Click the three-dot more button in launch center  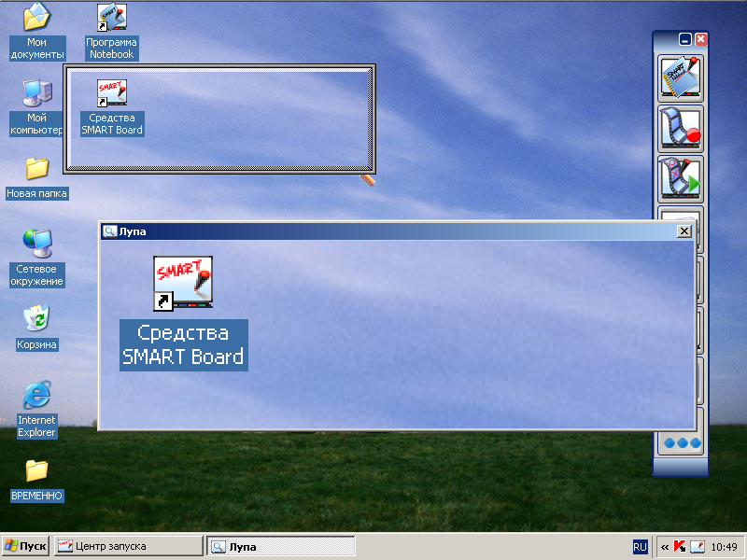[x=682, y=443]
